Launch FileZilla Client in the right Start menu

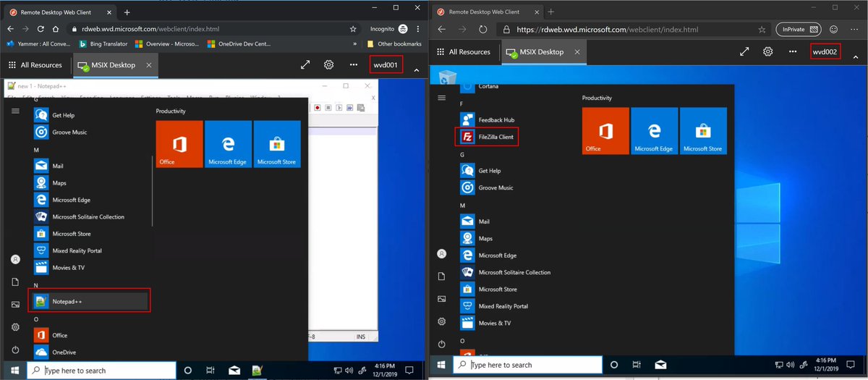(488, 136)
